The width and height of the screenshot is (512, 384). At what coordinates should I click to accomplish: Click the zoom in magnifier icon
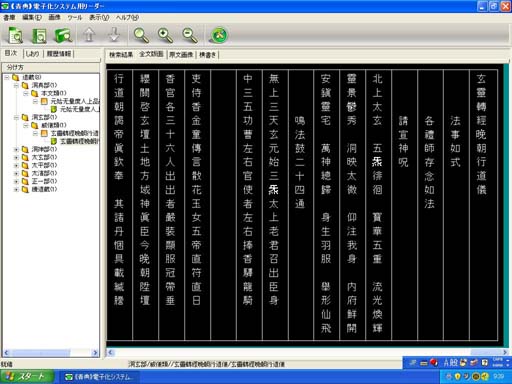tap(165, 35)
